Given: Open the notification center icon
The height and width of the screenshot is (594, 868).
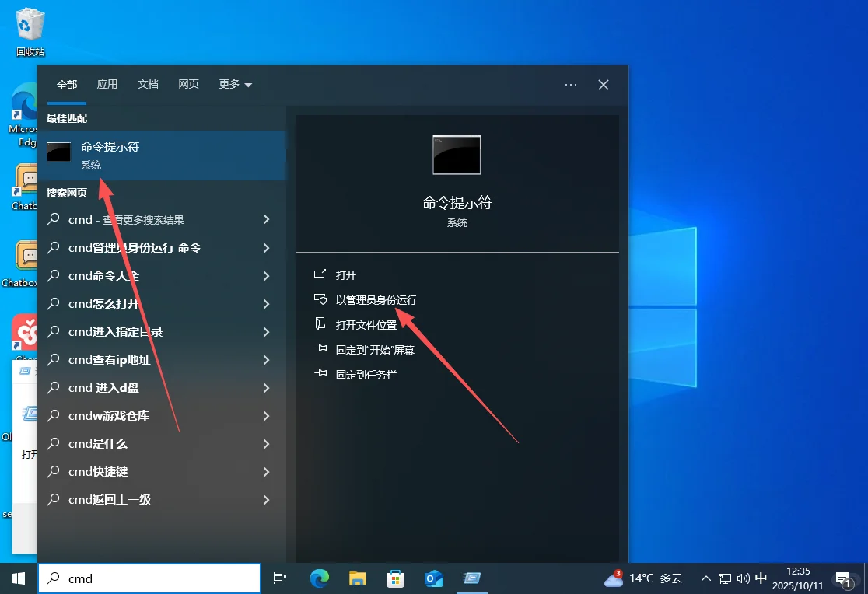Looking at the screenshot, I should 844,578.
